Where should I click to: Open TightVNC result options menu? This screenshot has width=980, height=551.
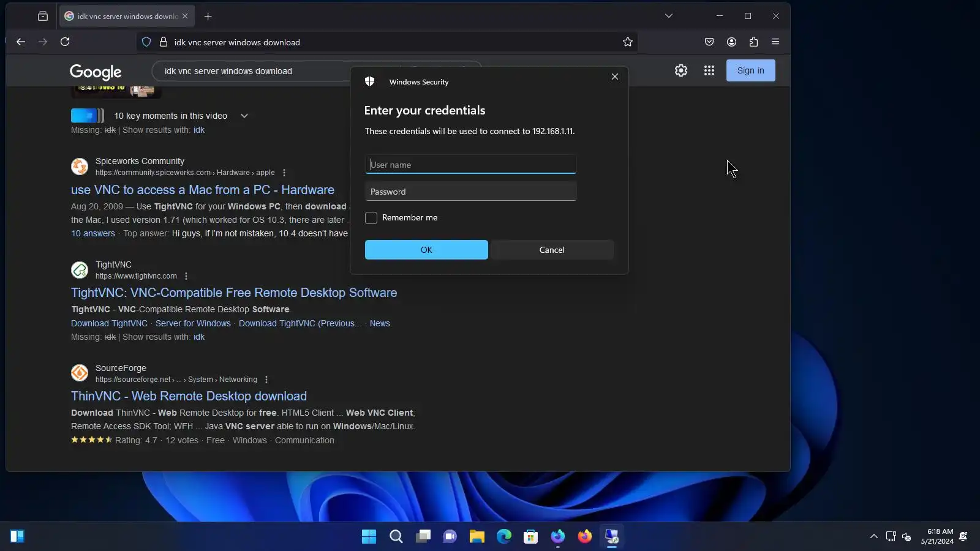[x=186, y=276]
